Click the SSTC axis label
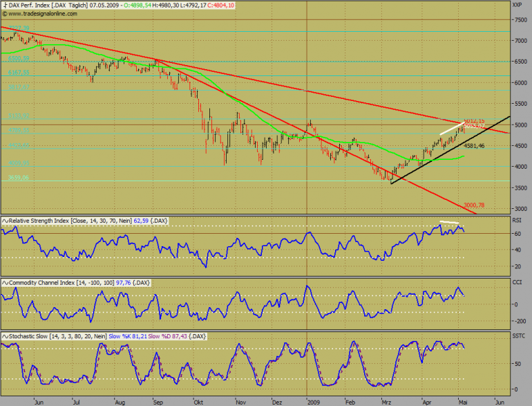 click(x=519, y=336)
